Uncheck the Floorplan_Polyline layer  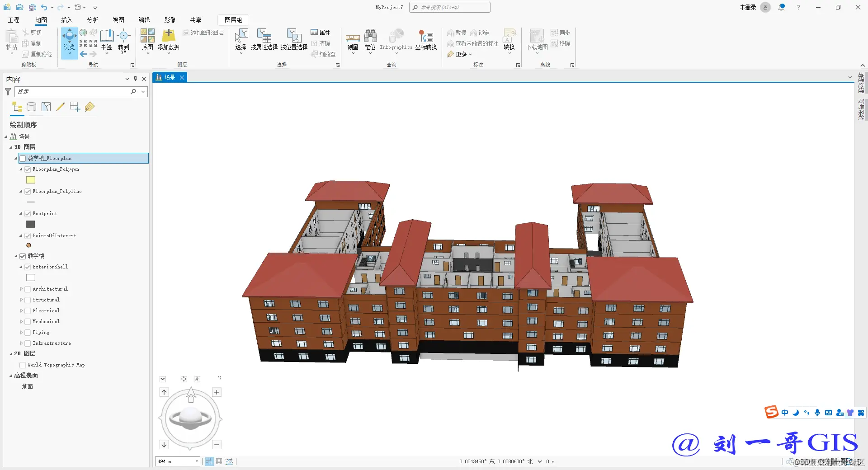[x=28, y=192]
